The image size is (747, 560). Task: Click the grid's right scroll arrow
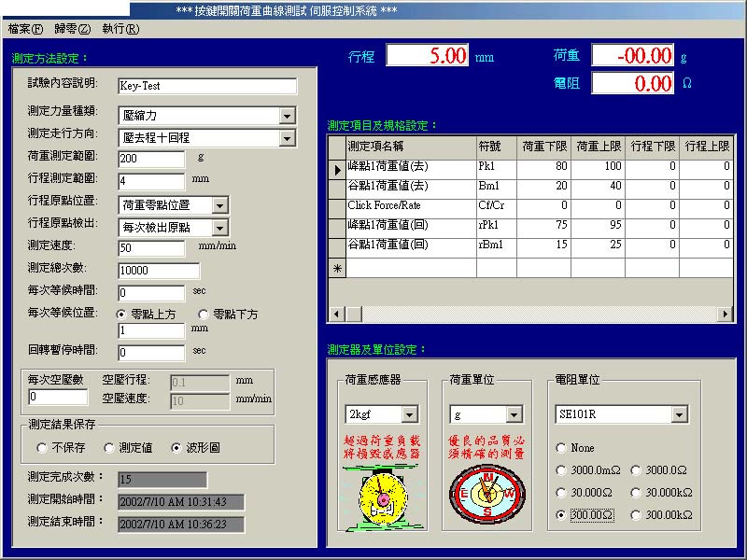click(725, 314)
